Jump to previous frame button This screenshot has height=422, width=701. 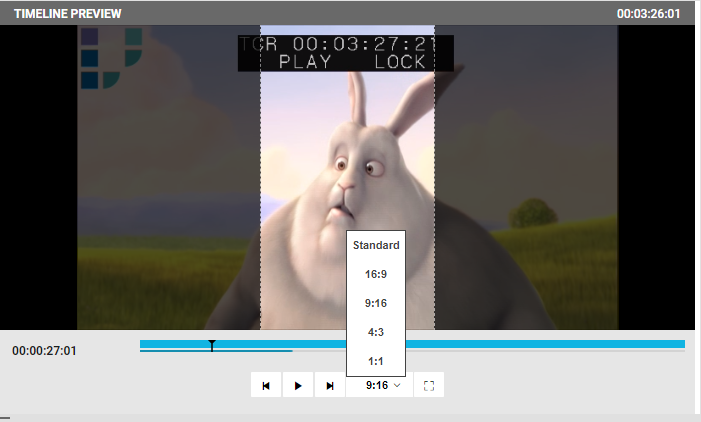(x=266, y=385)
